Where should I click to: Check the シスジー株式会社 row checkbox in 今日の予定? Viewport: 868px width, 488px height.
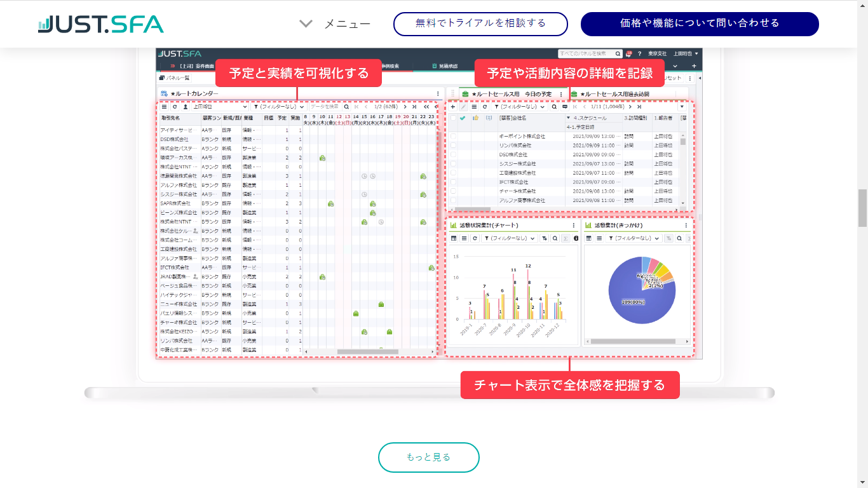point(453,163)
